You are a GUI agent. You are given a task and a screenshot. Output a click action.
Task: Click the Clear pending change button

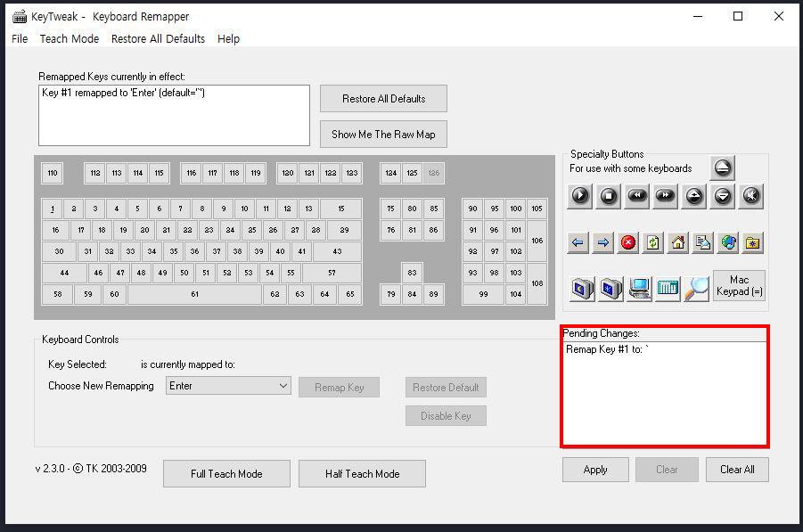coord(667,470)
